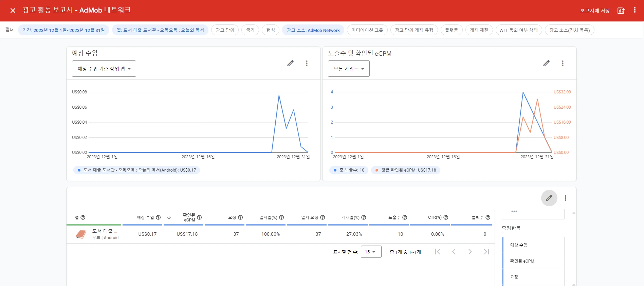Open more options for eCPM chart card
The height and width of the screenshot is (286, 644).
(x=563, y=63)
